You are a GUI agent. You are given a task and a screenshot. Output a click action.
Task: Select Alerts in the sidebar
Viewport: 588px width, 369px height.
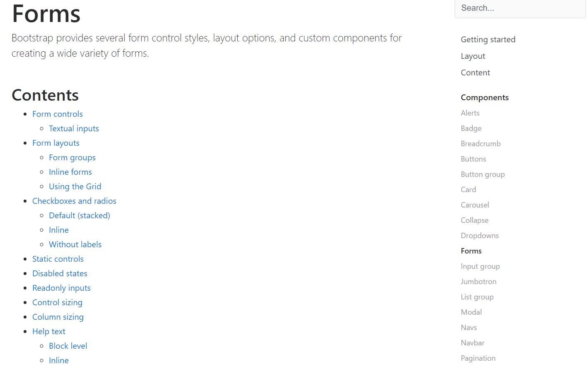470,113
